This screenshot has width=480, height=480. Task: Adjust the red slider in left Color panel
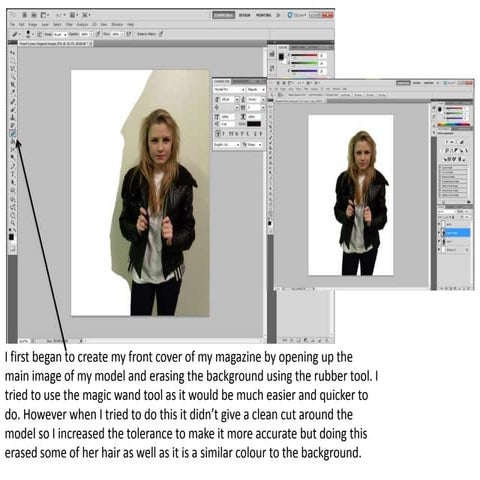click(x=304, y=56)
